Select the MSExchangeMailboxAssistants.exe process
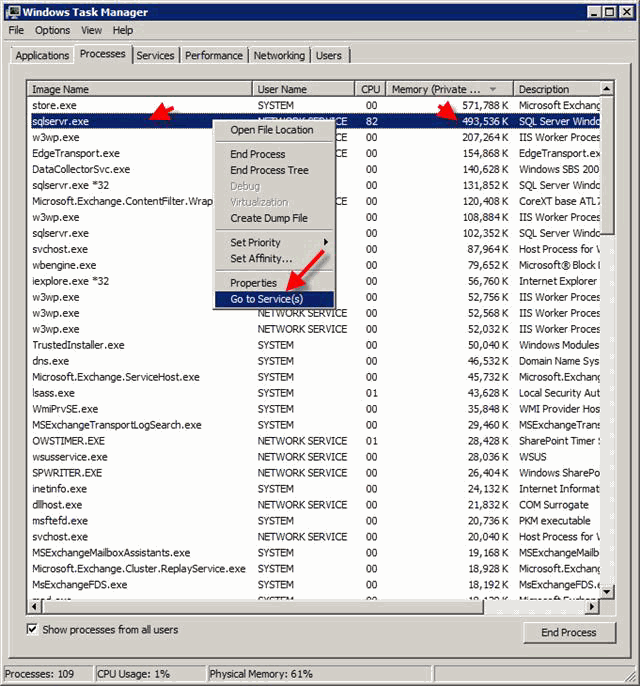This screenshot has height=686, width=640. tap(314, 553)
